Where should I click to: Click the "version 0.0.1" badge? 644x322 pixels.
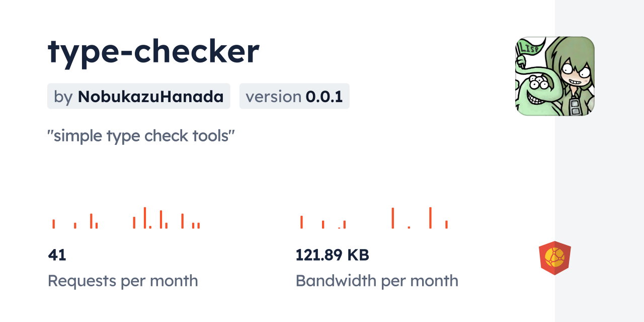coord(294,96)
